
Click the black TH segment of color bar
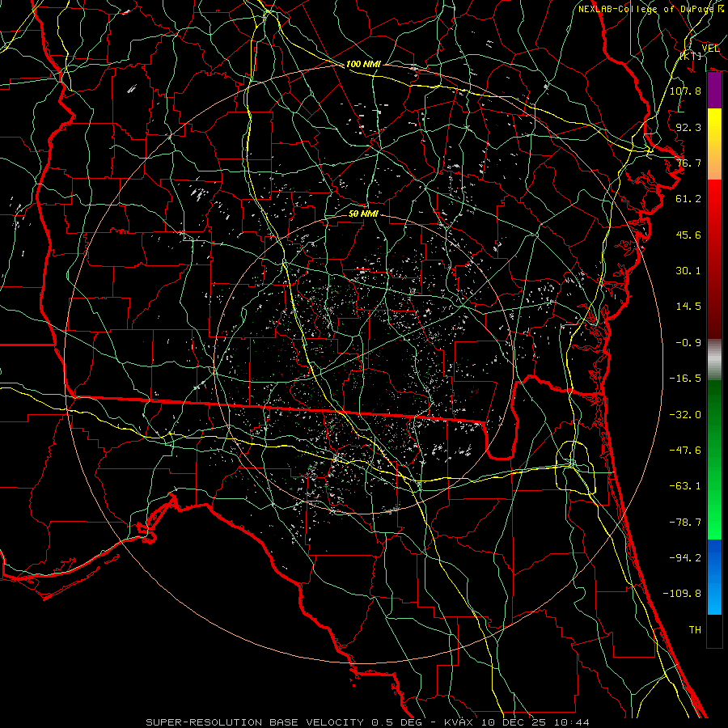714,631
